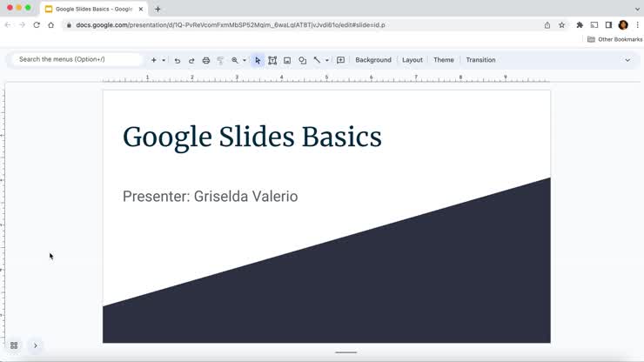Open the Layout button

coord(413,60)
